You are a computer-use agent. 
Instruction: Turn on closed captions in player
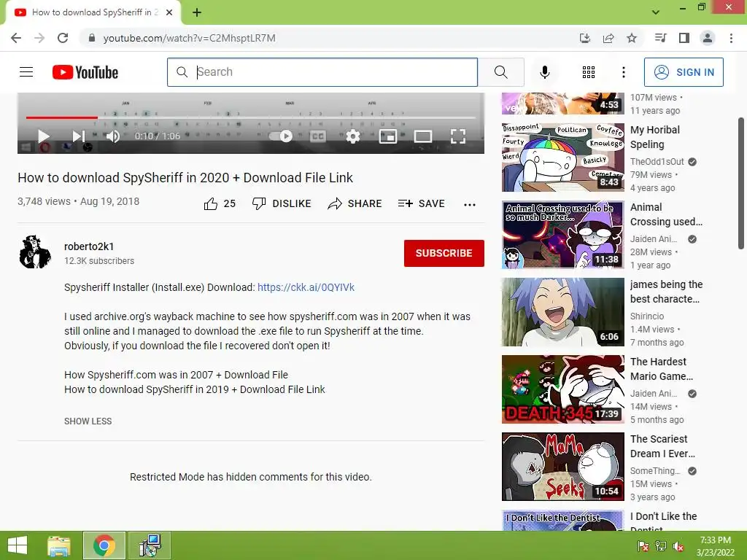[x=318, y=136]
